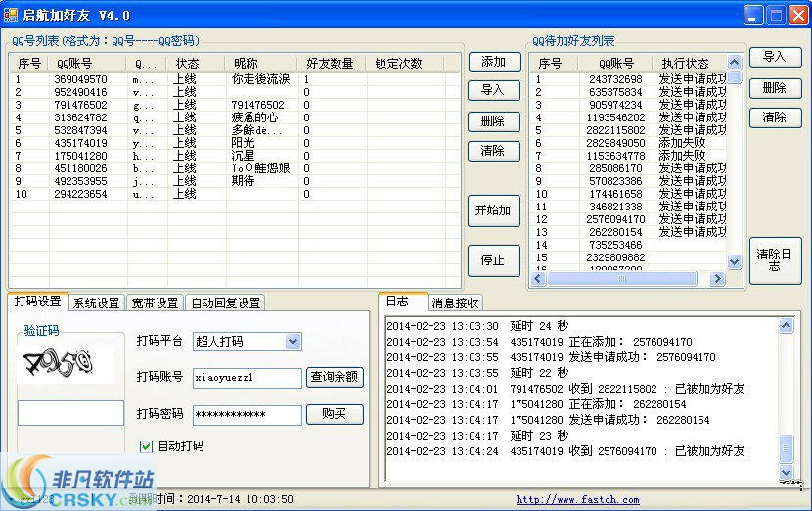Select friend row 735253466
Image resolution: width=812 pixels, height=511 pixels.
point(628,245)
